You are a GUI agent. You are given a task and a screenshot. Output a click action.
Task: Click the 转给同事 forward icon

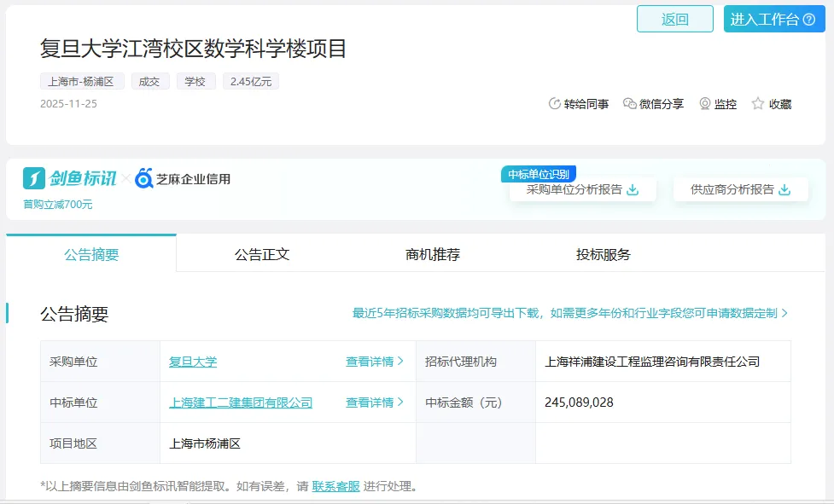click(555, 104)
